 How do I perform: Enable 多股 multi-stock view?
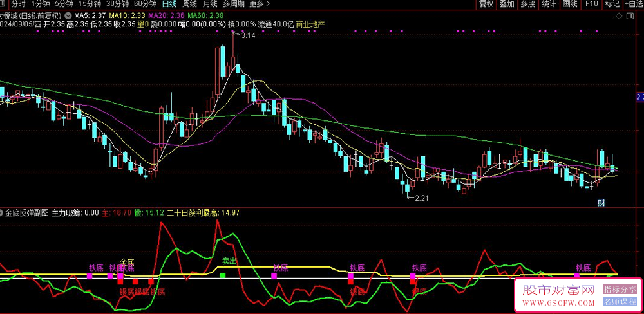(527, 5)
